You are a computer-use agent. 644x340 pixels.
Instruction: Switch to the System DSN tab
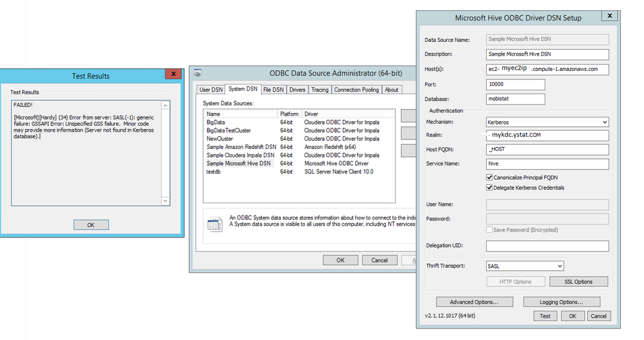(243, 89)
